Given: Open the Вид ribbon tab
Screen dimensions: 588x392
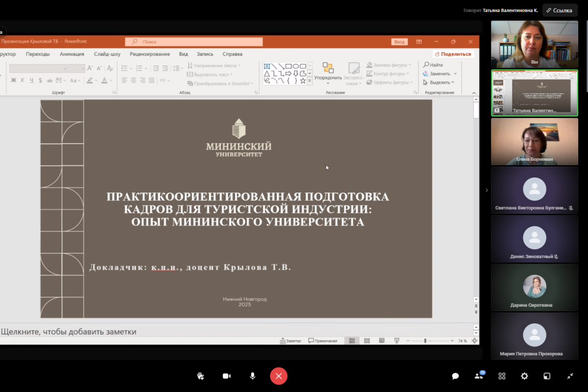Looking at the screenshot, I should [184, 54].
